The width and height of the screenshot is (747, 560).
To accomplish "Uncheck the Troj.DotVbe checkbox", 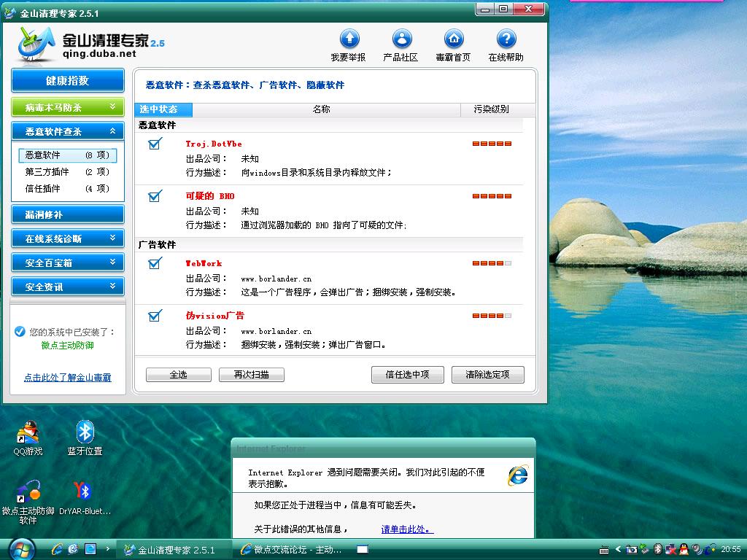I will [155, 144].
